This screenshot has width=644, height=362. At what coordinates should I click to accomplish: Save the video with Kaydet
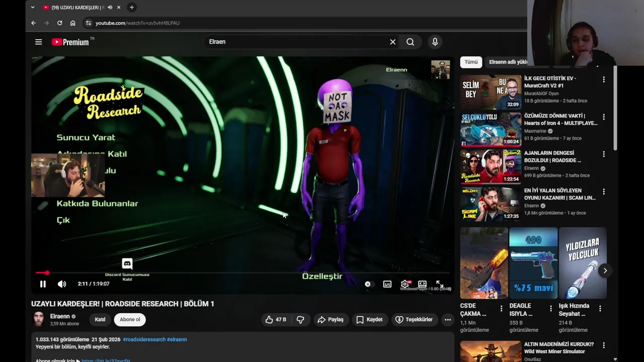pos(370,320)
